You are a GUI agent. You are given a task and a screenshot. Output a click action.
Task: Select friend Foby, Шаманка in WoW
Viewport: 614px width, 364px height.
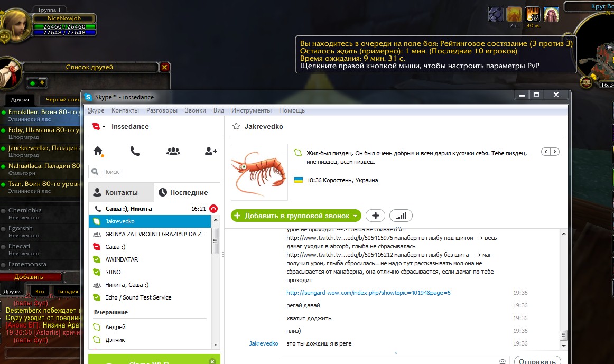(40, 133)
